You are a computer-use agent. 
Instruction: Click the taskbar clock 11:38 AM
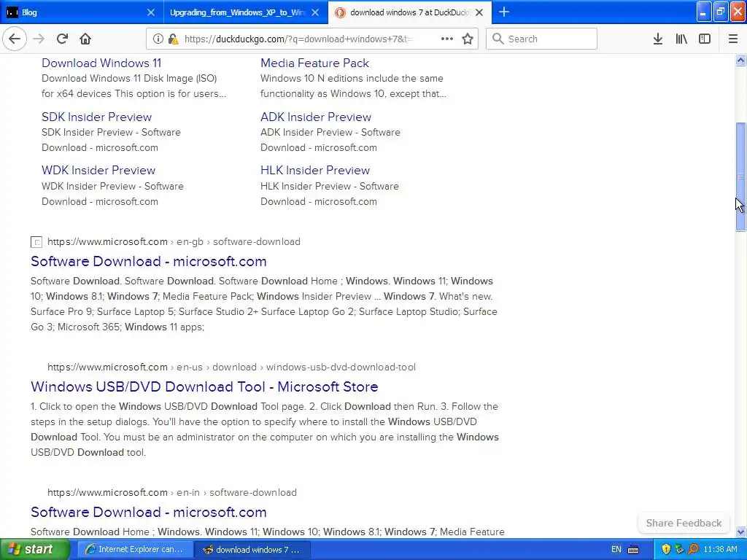point(720,550)
